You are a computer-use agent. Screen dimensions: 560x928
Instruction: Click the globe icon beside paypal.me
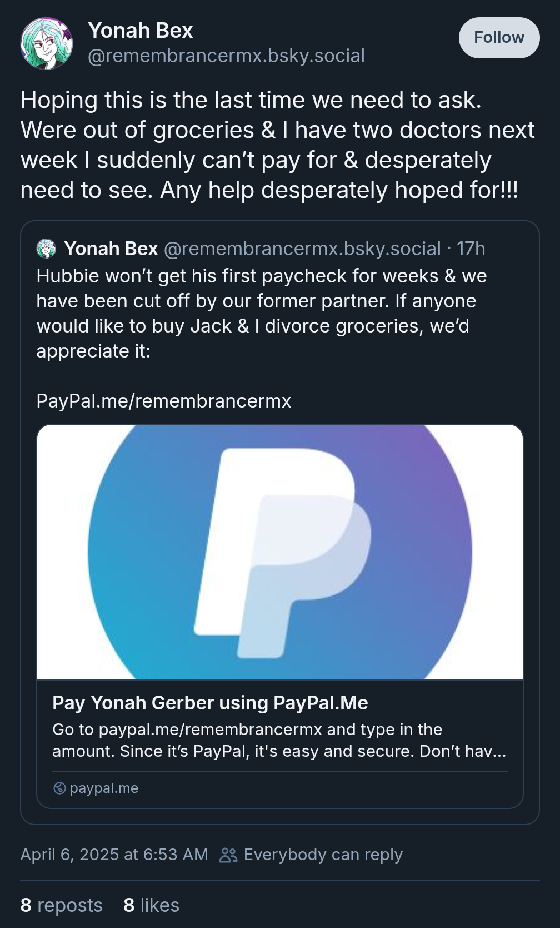coord(59,788)
